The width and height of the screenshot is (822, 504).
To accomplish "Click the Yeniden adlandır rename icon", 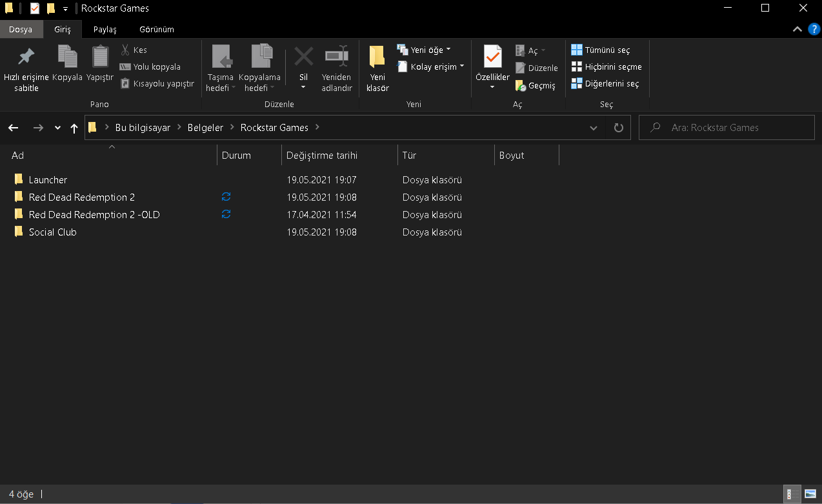I will click(x=336, y=57).
